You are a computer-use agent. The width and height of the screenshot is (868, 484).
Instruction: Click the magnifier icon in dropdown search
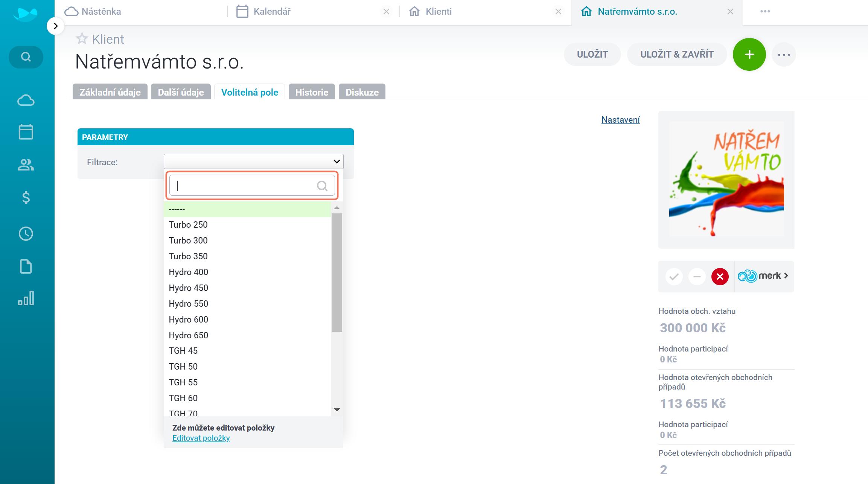click(322, 186)
